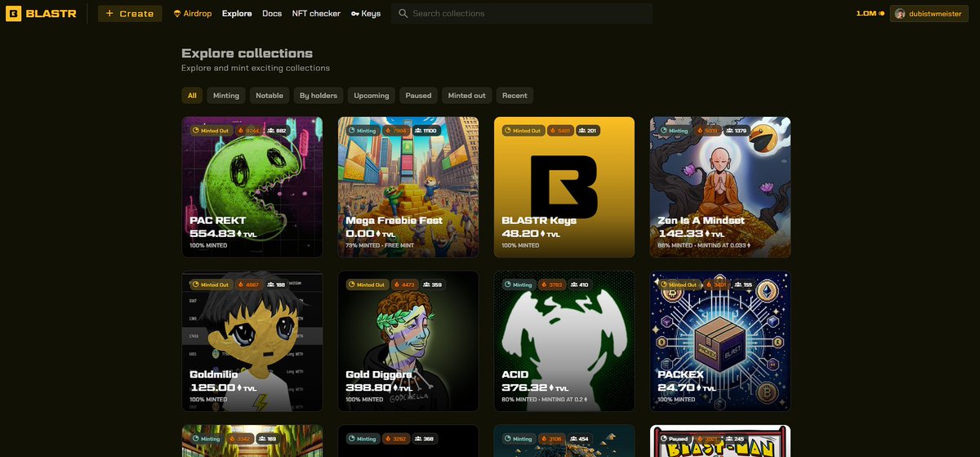980x457 pixels.
Task: Click the 5019 flame badge on Zen card
Action: pyautogui.click(x=708, y=131)
